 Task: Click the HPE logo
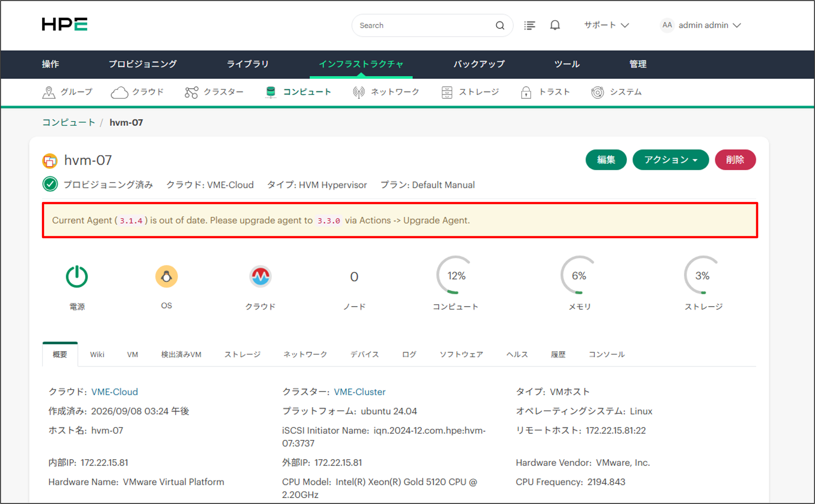(65, 24)
